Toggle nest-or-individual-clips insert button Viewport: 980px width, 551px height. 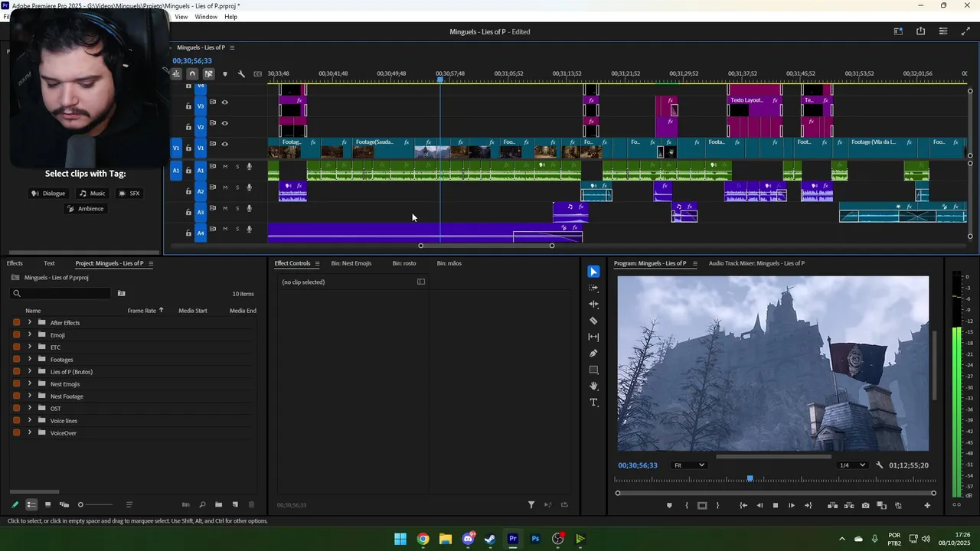click(176, 74)
